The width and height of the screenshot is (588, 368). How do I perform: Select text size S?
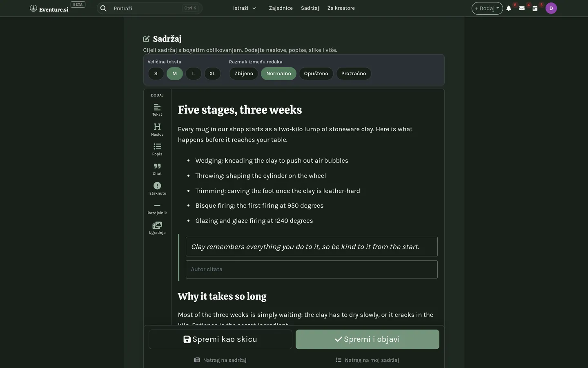[156, 74]
